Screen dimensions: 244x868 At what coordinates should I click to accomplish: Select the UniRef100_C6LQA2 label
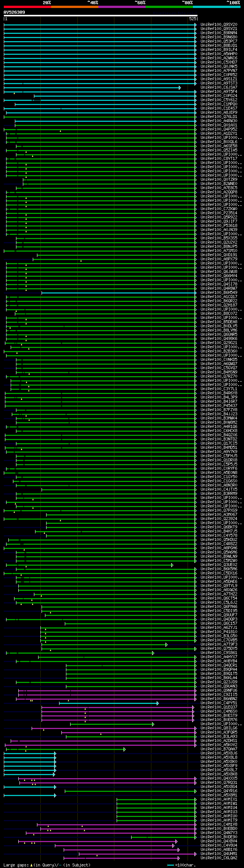coord(219,858)
